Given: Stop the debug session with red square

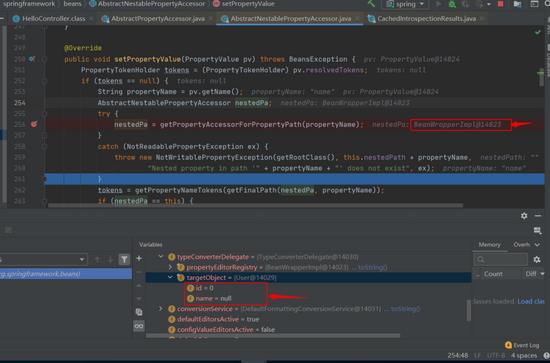Looking at the screenshot, I should click(x=501, y=4).
